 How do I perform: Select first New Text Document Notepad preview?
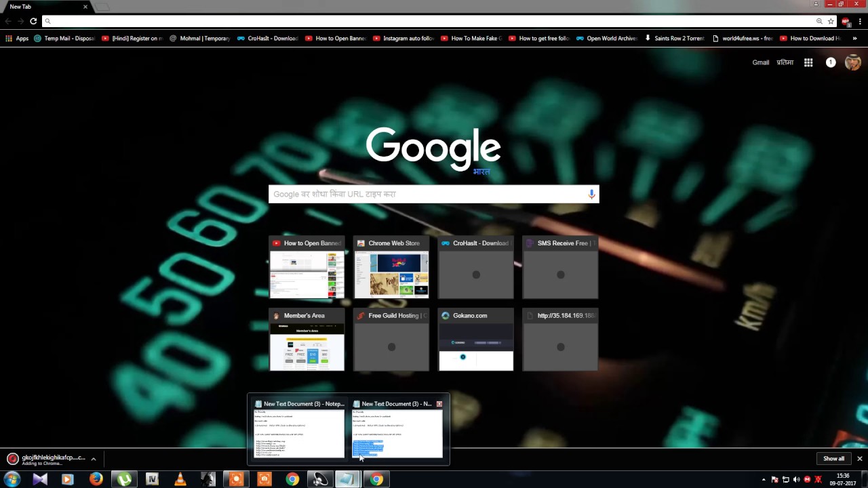coord(299,428)
